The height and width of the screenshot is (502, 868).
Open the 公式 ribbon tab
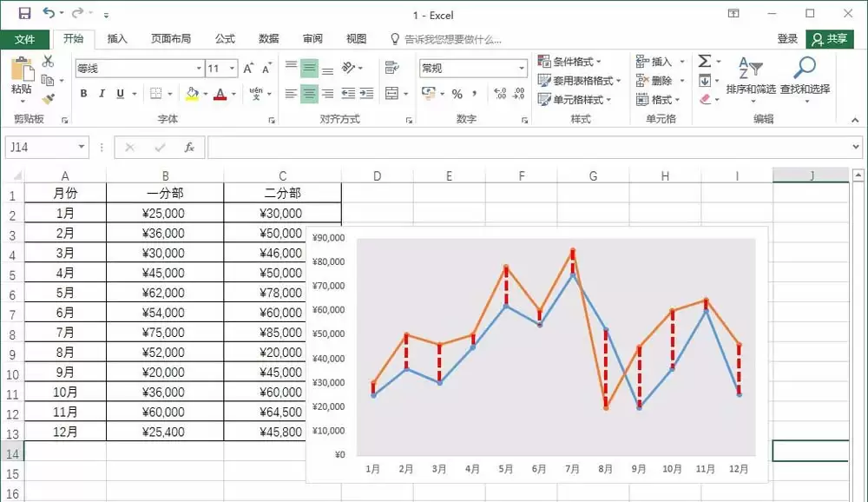[x=225, y=39]
